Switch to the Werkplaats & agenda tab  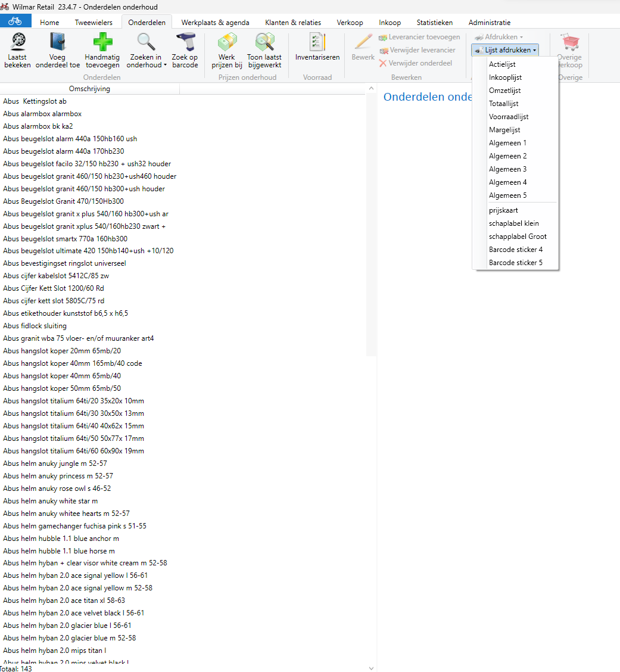pyautogui.click(x=215, y=23)
